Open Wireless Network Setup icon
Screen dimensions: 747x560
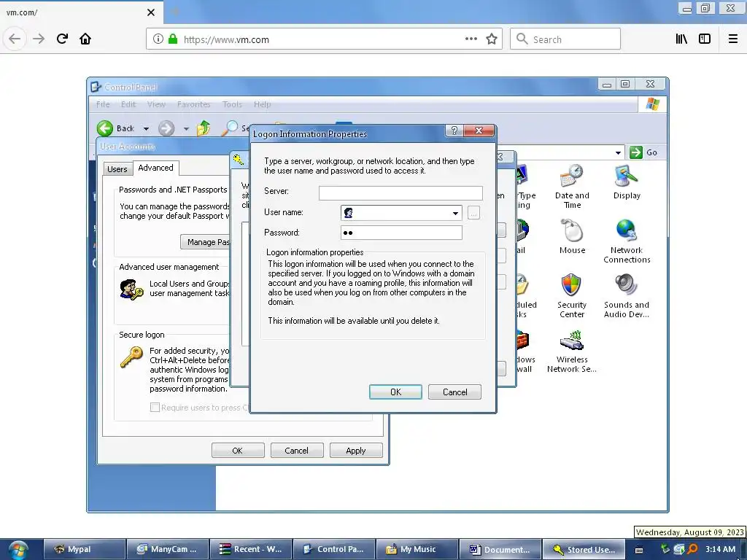(x=572, y=351)
